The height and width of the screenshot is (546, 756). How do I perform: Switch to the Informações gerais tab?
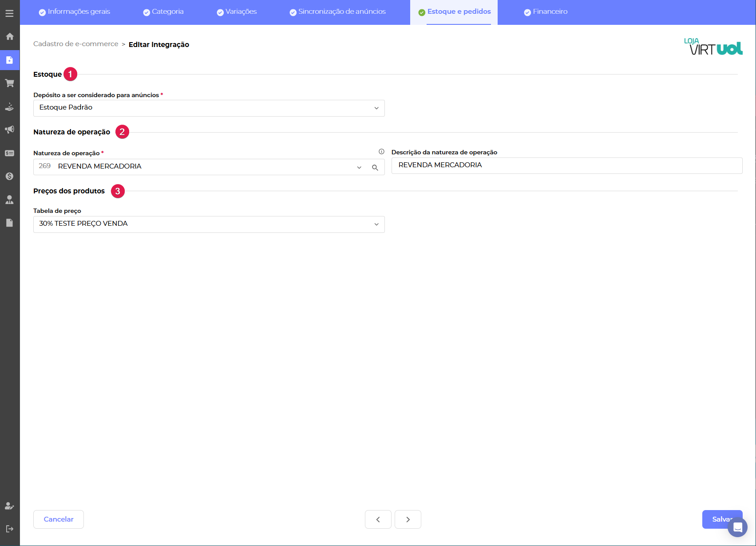[x=75, y=12]
